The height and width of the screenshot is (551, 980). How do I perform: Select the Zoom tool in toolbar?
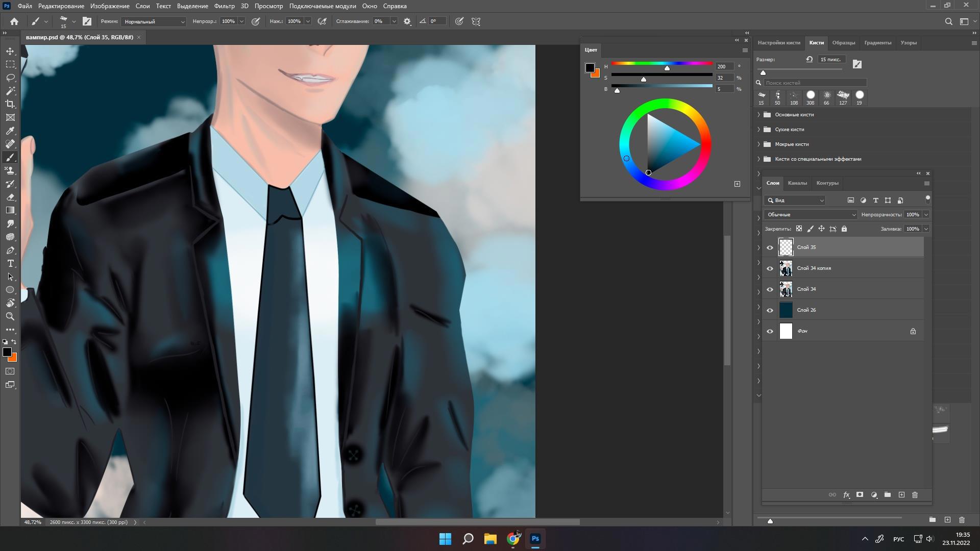10,316
